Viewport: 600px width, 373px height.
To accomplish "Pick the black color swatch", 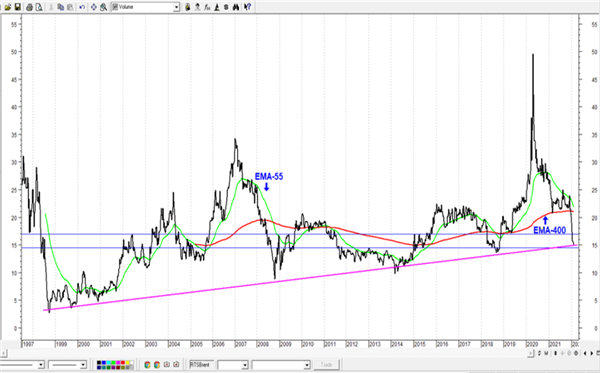I will [x=99, y=363].
